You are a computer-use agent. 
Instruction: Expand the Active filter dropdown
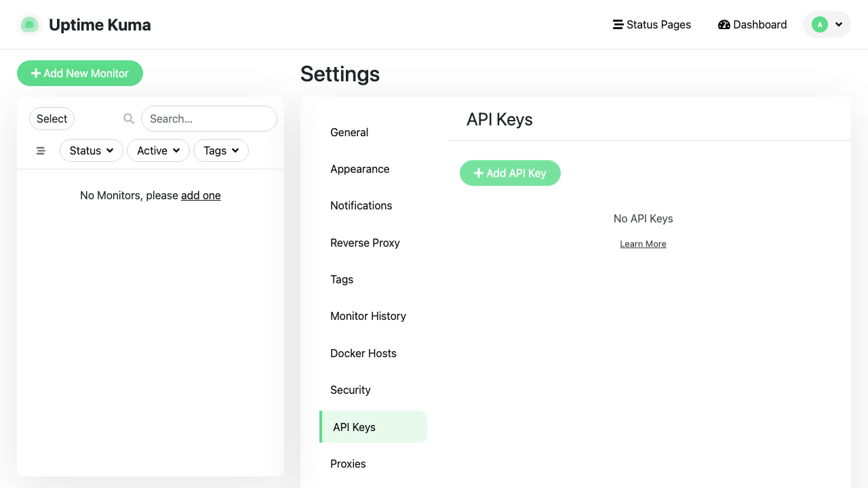coord(159,150)
